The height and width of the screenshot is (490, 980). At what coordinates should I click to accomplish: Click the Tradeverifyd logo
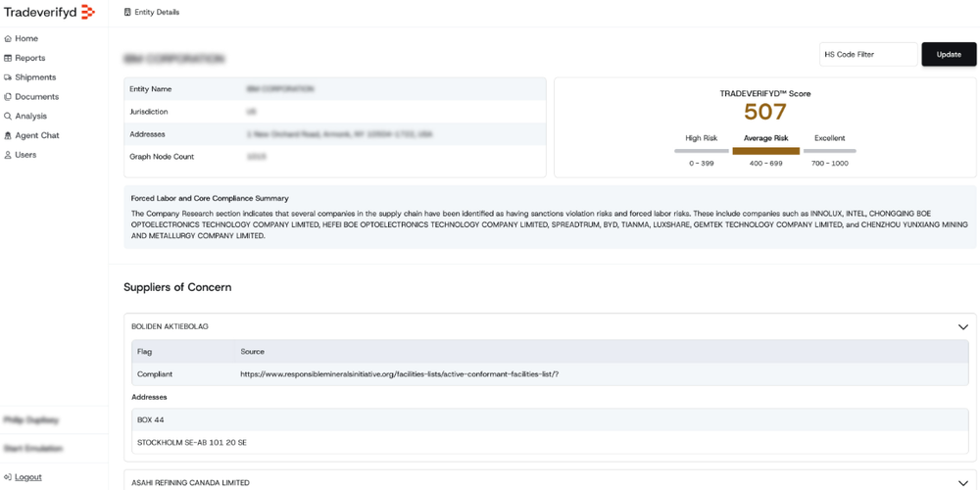(49, 12)
